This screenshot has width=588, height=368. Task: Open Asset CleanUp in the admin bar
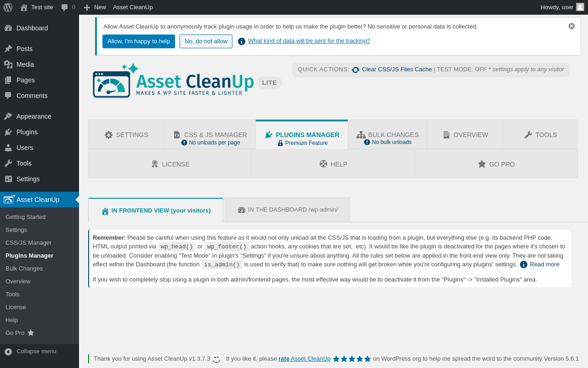click(x=133, y=7)
